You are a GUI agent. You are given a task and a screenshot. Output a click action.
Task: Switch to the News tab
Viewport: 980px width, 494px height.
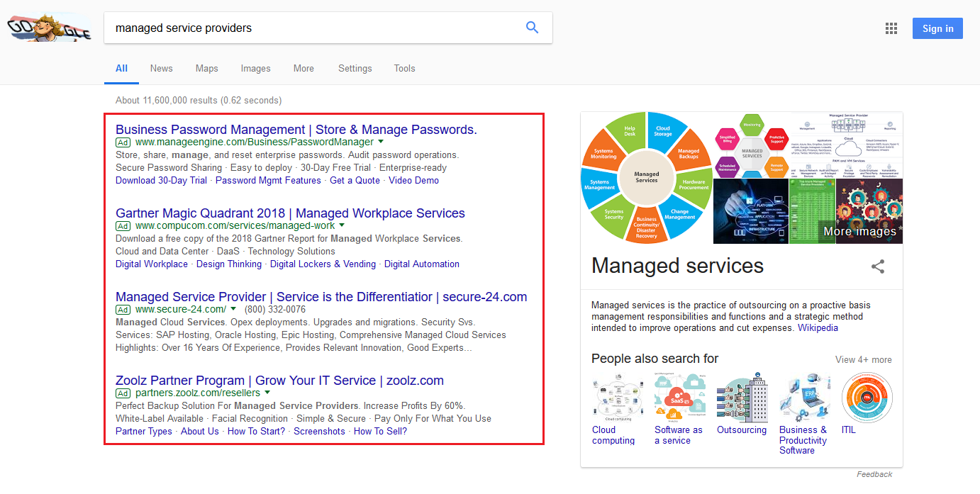(x=162, y=69)
